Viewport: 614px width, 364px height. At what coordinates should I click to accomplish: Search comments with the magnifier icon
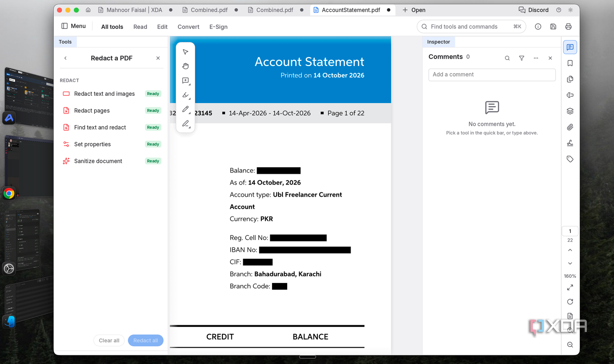[507, 58]
